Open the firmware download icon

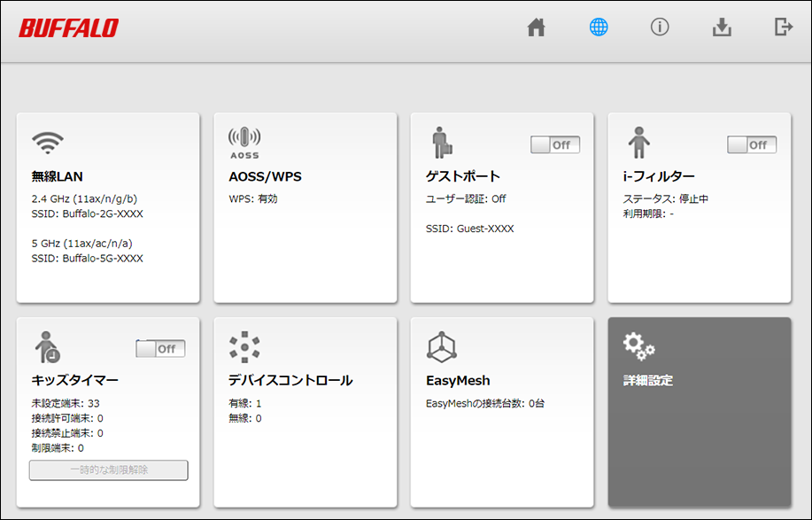(x=722, y=27)
